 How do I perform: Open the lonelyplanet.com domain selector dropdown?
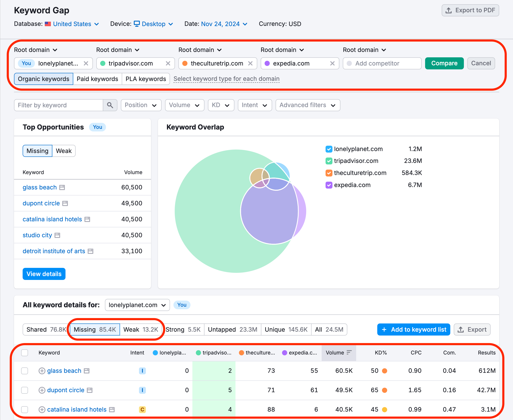pos(137,305)
